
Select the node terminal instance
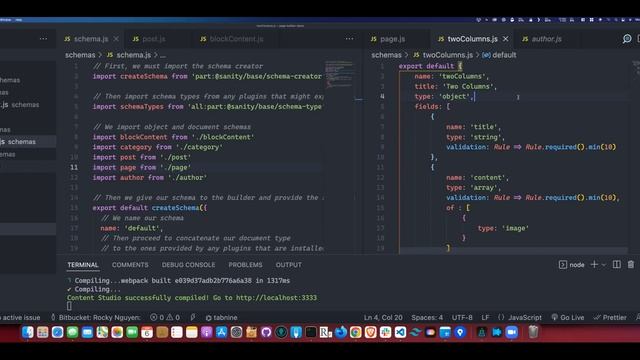tap(571, 265)
